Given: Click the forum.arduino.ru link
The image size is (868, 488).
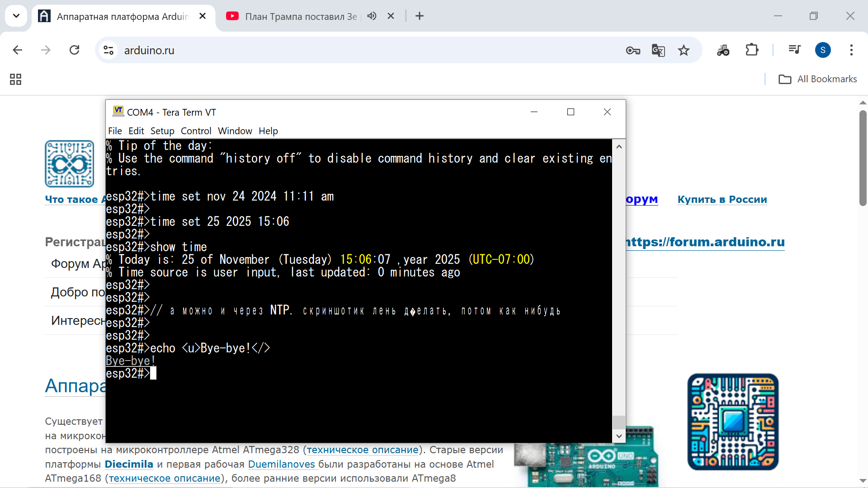Looking at the screenshot, I should pyautogui.click(x=705, y=242).
